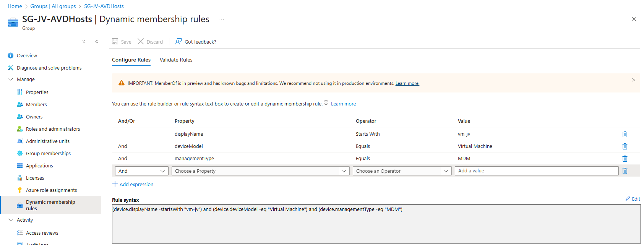Screen dimensions: 644x245
Task: Click the Add a value input field
Action: [536, 171]
